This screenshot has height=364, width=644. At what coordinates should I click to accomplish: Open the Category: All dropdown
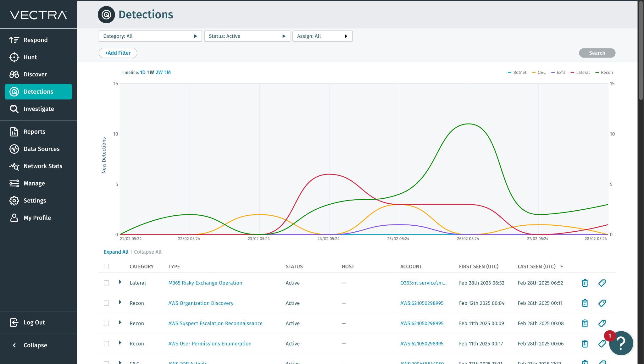pyautogui.click(x=150, y=36)
